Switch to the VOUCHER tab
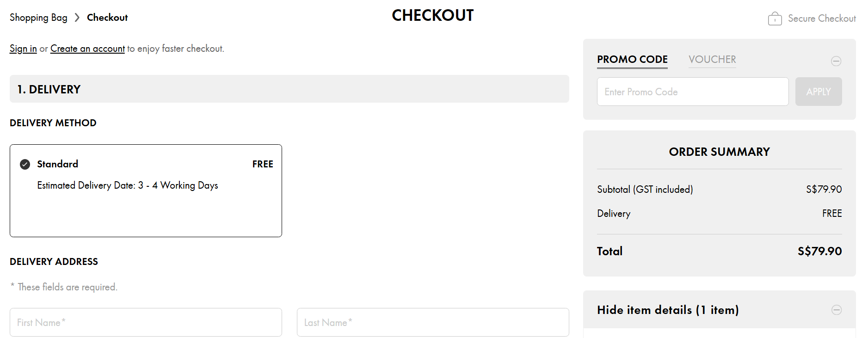Screen dimensions: 868x338 tap(712, 60)
